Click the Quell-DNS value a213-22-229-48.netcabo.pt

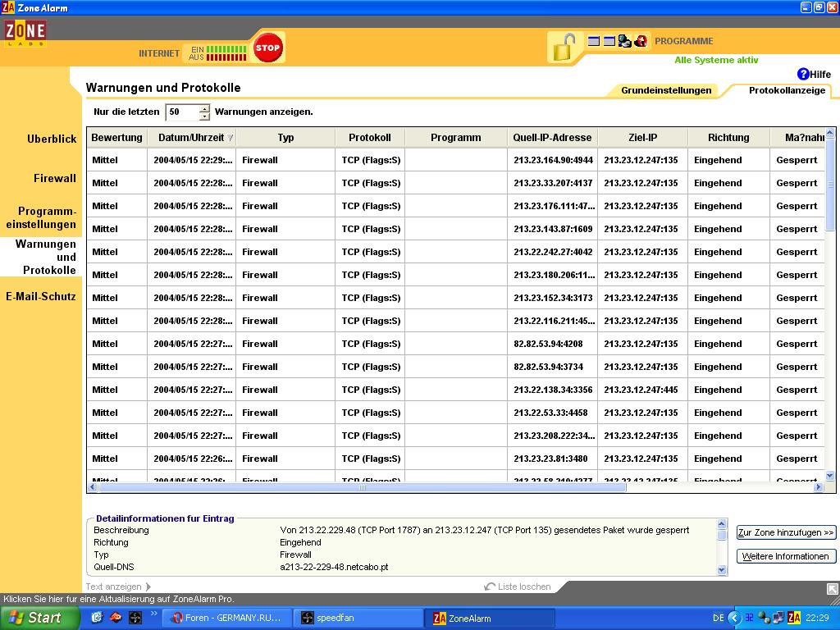click(x=334, y=567)
